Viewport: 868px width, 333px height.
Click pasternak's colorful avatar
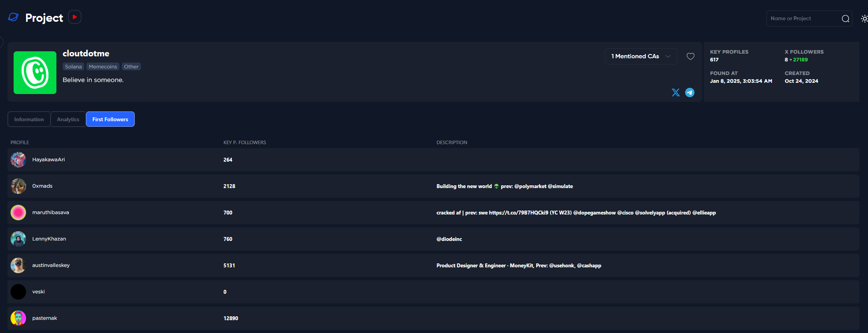[18, 318]
